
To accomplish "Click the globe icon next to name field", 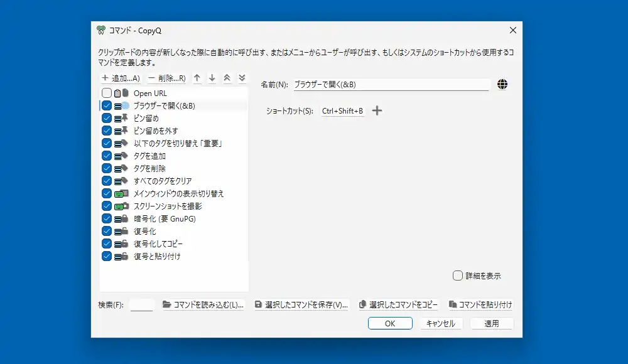I will point(502,85).
